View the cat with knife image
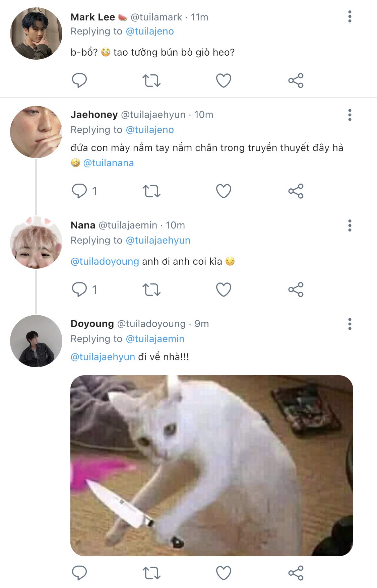377x588 pixels. pyautogui.click(x=212, y=466)
